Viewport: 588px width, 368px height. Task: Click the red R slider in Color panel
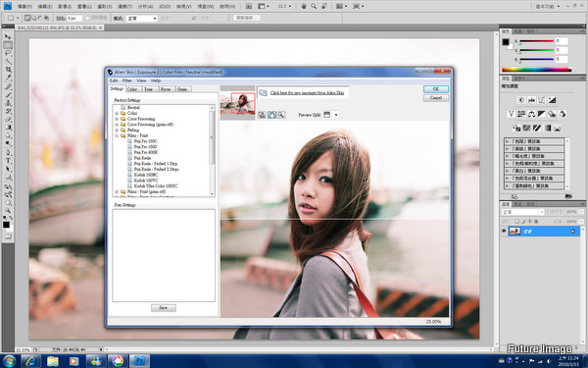coord(536,41)
